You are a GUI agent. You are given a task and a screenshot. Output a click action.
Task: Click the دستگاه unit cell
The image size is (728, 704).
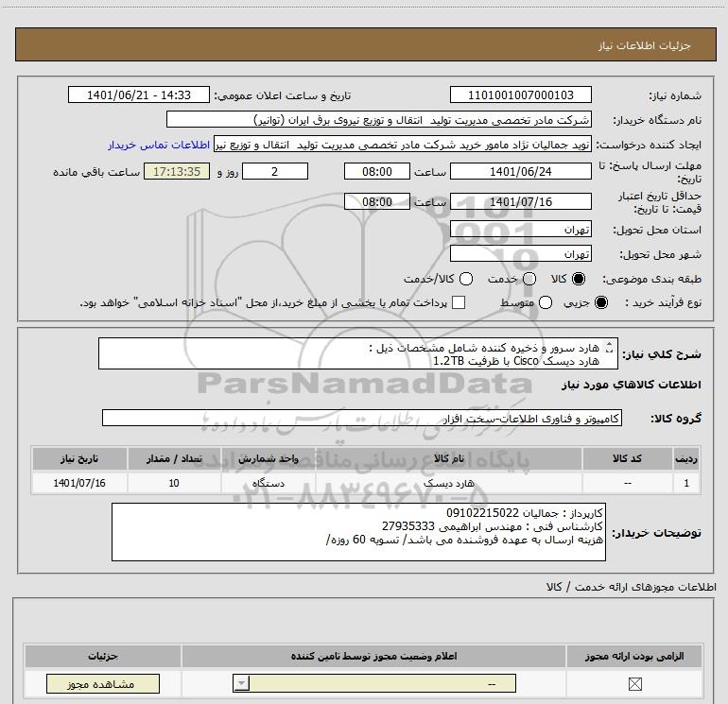click(269, 483)
